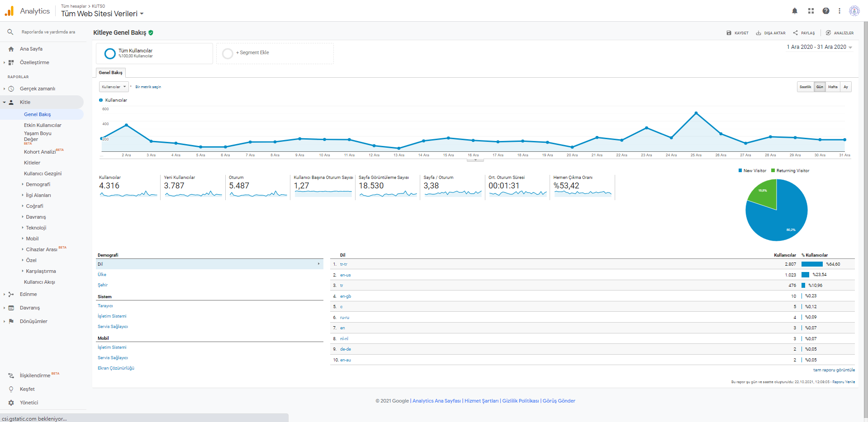Open the Google apps grid icon
This screenshot has height=422, width=868.
(811, 11)
